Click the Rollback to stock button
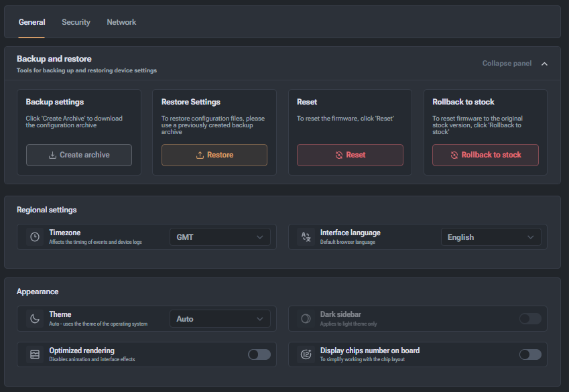The width and height of the screenshot is (569, 392). pyautogui.click(x=485, y=155)
